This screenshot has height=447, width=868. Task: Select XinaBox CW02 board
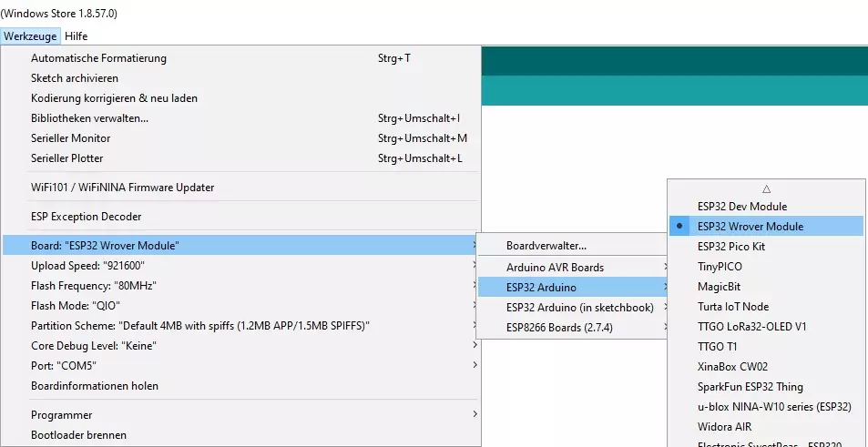(x=766, y=366)
